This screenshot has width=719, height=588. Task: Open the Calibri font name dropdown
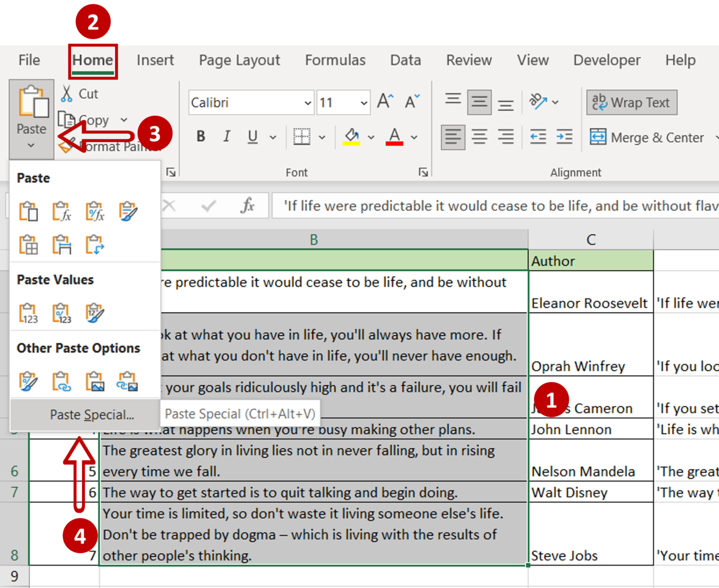(x=308, y=103)
